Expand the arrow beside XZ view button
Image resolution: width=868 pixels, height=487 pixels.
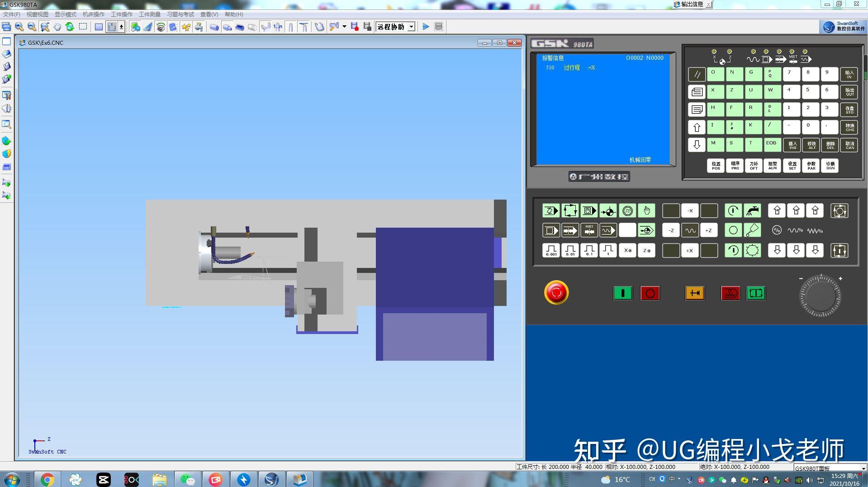coord(121,27)
